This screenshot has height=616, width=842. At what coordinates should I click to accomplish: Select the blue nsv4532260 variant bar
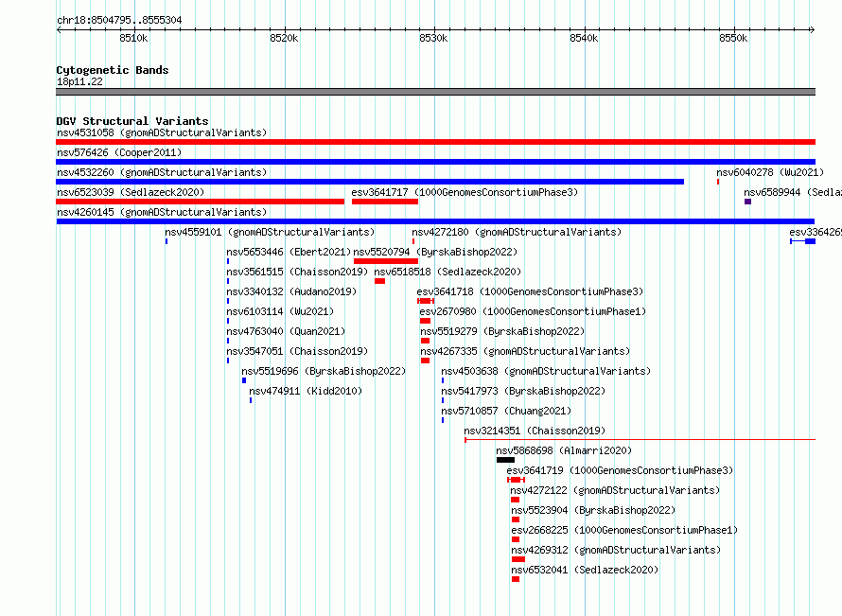370,182
